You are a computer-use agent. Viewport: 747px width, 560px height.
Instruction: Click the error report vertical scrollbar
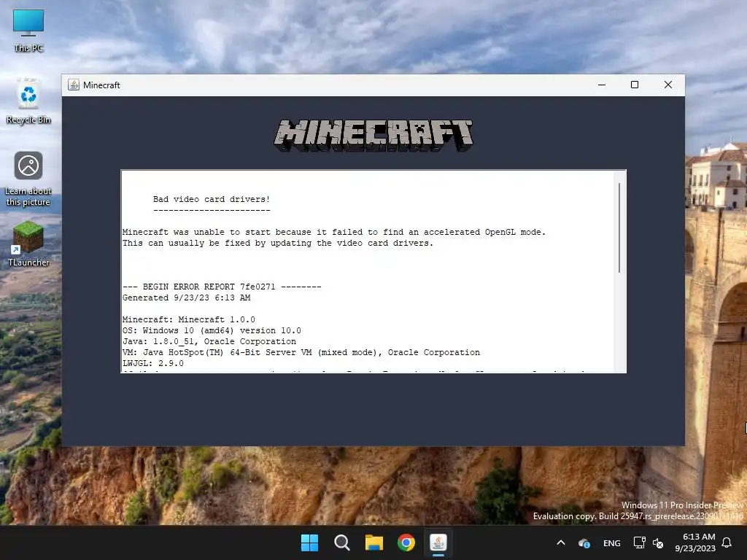[619, 227]
